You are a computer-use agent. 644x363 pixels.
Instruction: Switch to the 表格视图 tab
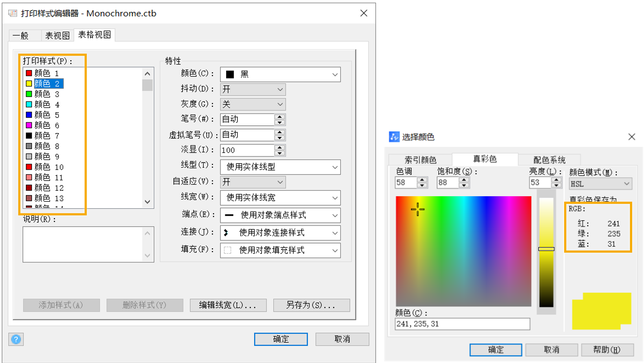[x=94, y=35]
